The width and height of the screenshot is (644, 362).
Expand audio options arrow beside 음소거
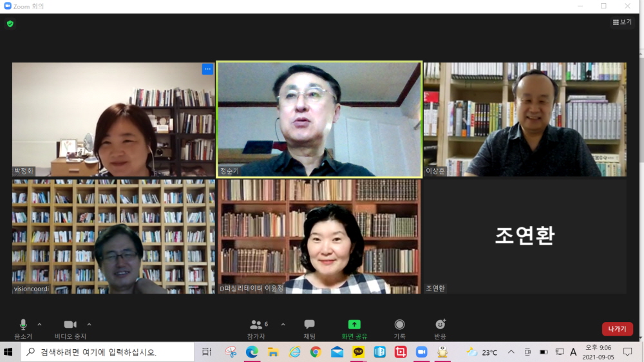(40, 325)
